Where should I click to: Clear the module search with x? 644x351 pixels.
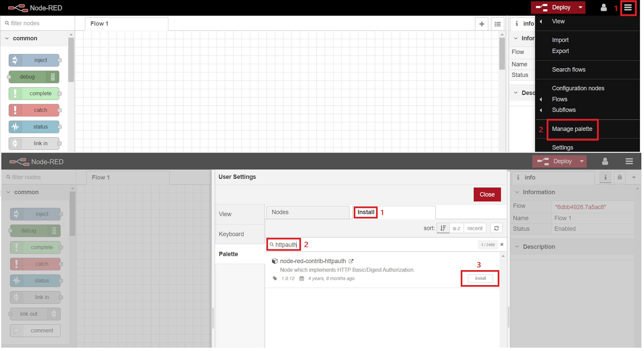(502, 245)
